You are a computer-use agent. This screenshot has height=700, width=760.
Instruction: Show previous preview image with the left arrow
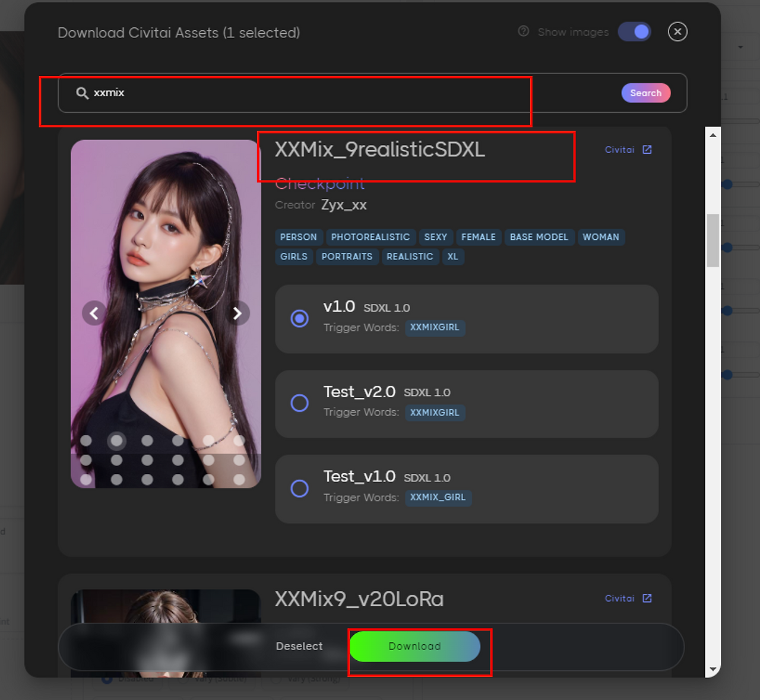click(94, 313)
